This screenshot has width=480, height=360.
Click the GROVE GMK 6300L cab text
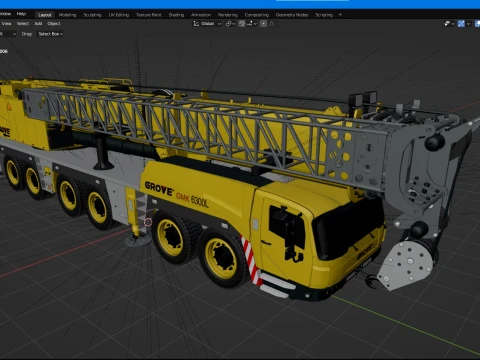(x=176, y=194)
